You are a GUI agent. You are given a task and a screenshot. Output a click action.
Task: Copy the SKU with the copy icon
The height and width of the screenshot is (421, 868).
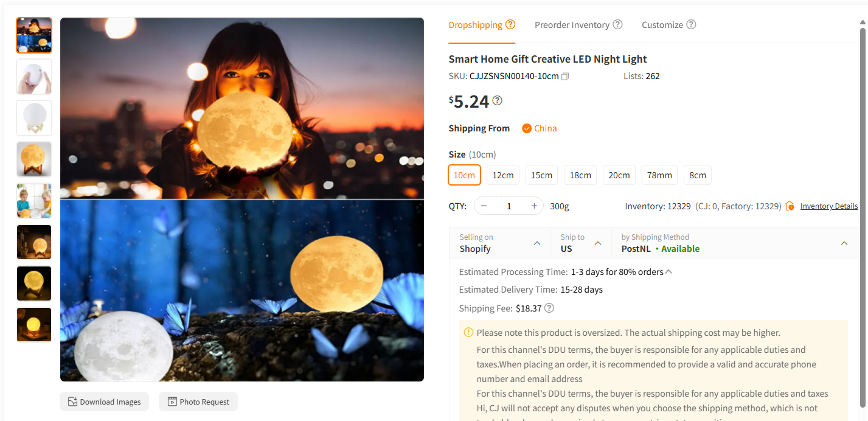(x=565, y=77)
